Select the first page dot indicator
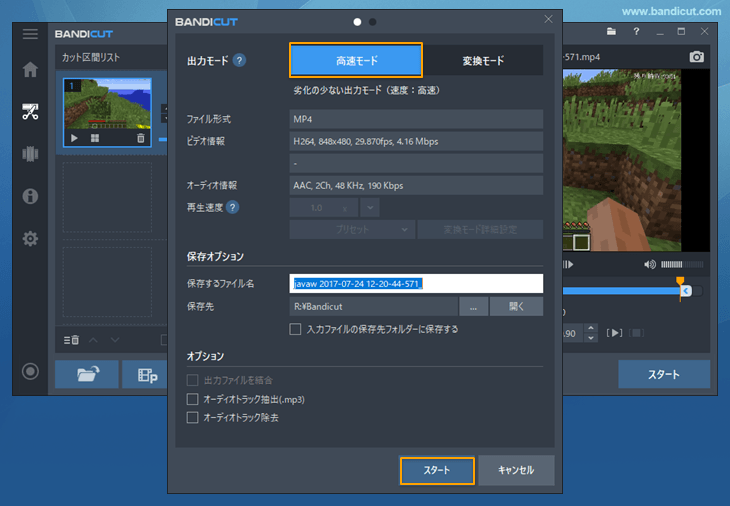The image size is (730, 506). (x=357, y=22)
